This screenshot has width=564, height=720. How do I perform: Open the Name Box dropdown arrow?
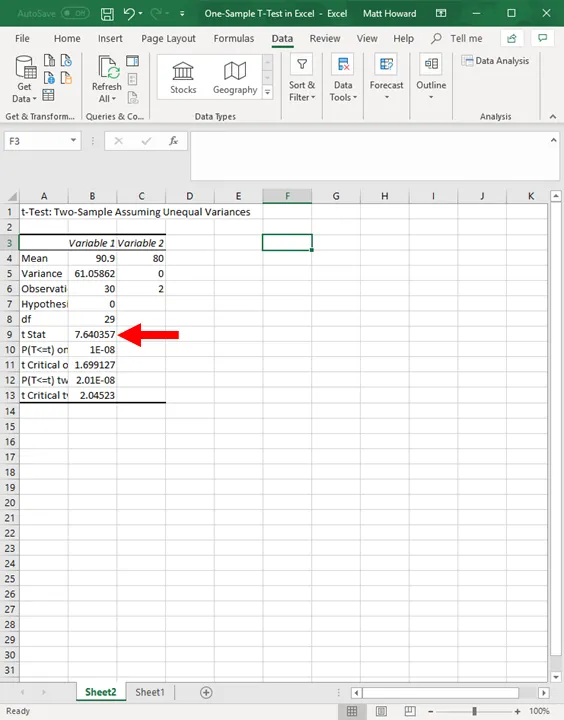73,140
